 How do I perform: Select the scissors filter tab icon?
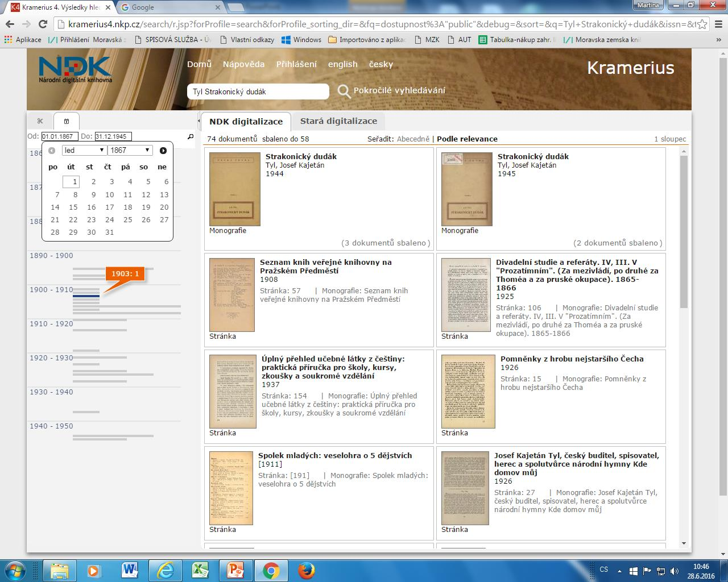(x=40, y=121)
